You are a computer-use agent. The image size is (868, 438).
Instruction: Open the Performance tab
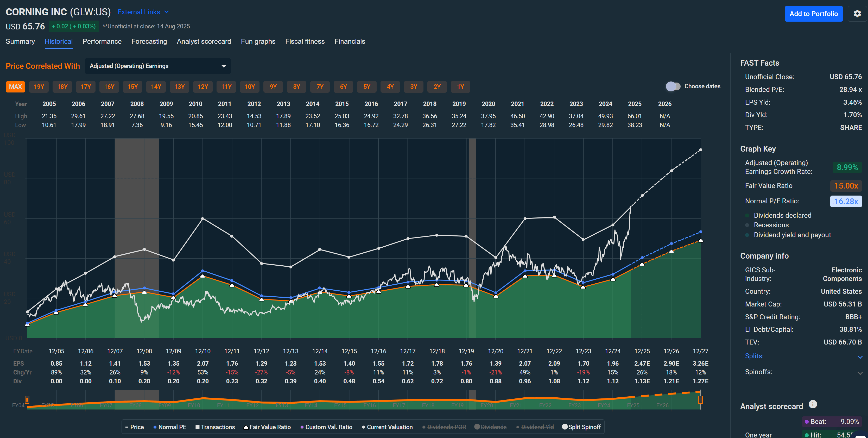tap(102, 41)
